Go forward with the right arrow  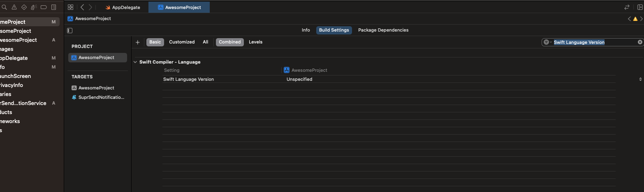point(90,7)
